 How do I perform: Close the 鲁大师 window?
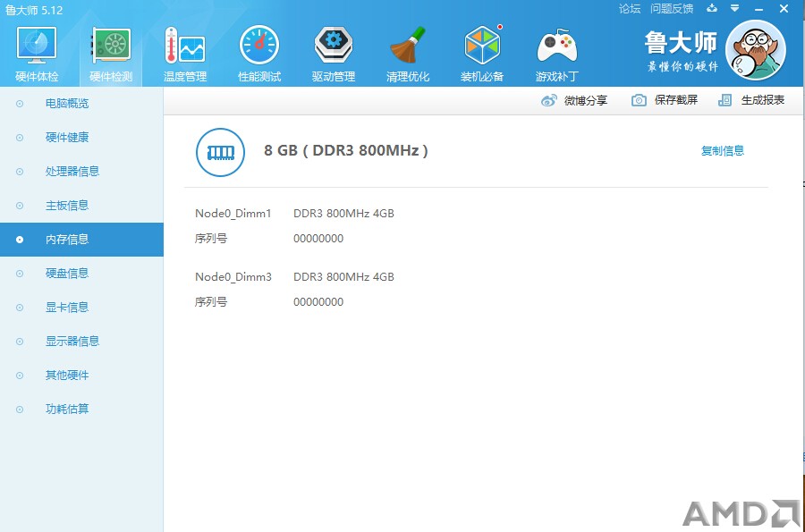coord(784,9)
